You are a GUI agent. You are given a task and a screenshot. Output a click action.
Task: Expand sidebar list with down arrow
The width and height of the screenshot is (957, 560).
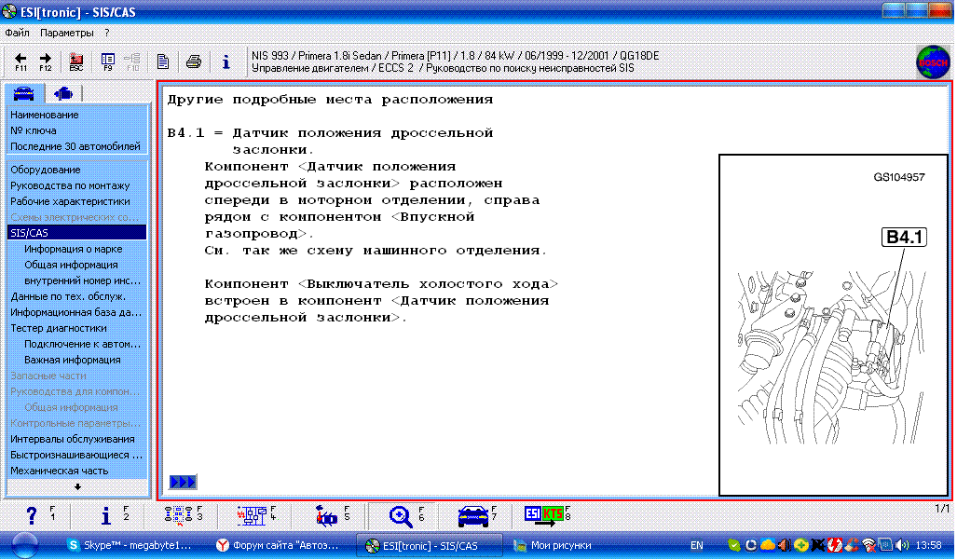click(x=77, y=486)
